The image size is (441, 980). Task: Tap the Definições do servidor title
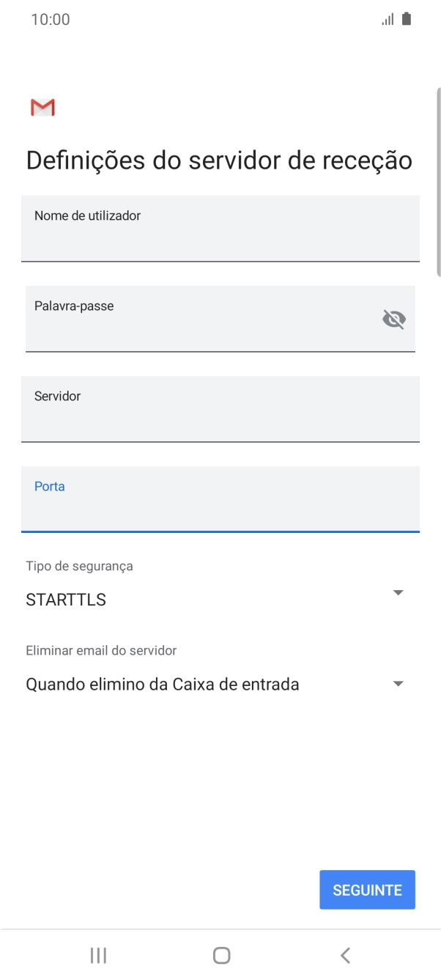(x=218, y=158)
